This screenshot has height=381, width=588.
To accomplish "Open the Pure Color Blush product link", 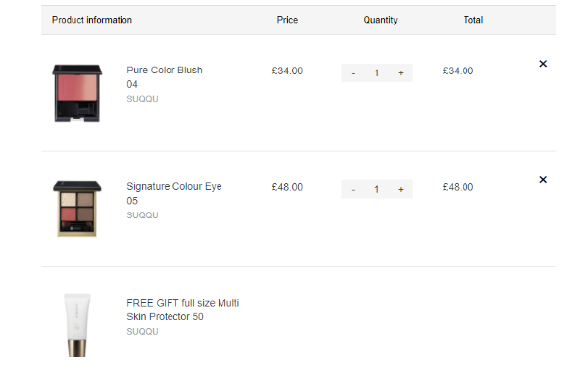I will pyautogui.click(x=165, y=77).
